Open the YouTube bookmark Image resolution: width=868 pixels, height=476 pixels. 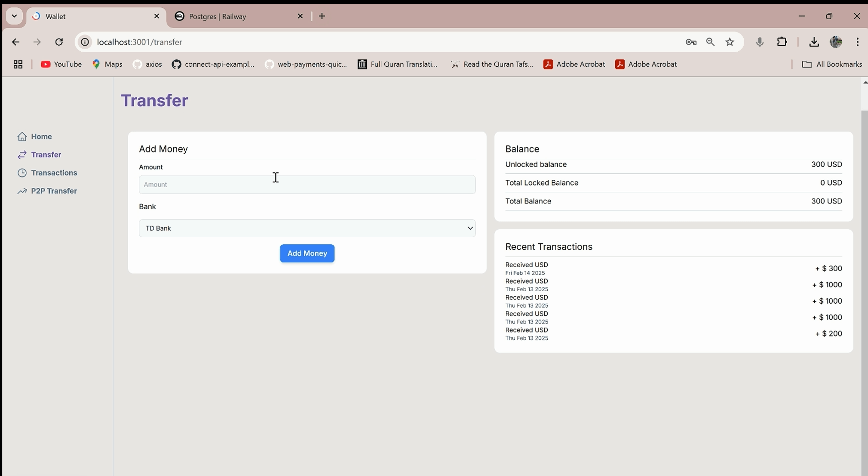(61, 64)
